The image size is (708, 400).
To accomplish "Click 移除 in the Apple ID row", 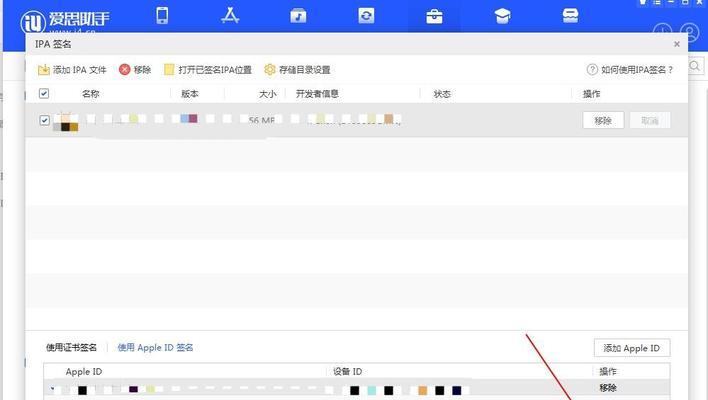I will click(608, 388).
